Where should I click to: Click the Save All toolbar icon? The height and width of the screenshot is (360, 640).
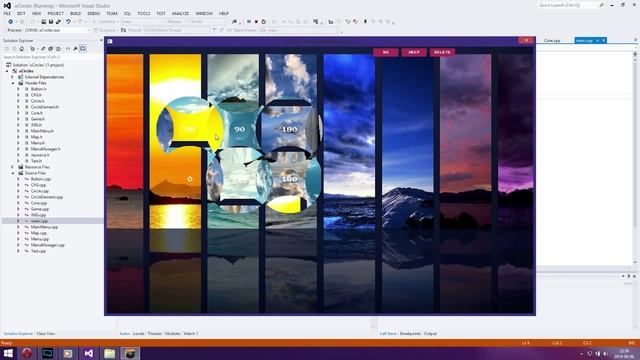pos(58,22)
